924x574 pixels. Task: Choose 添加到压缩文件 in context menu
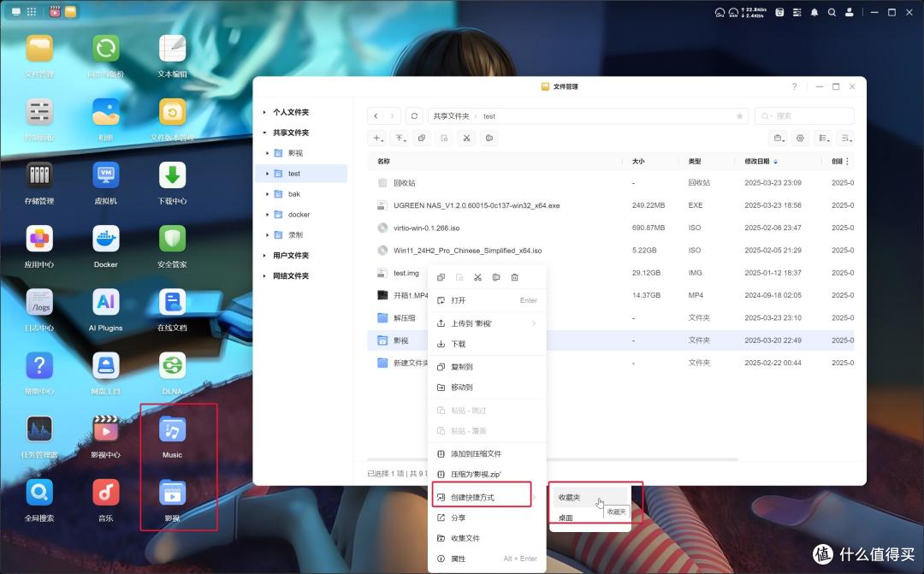click(487, 453)
